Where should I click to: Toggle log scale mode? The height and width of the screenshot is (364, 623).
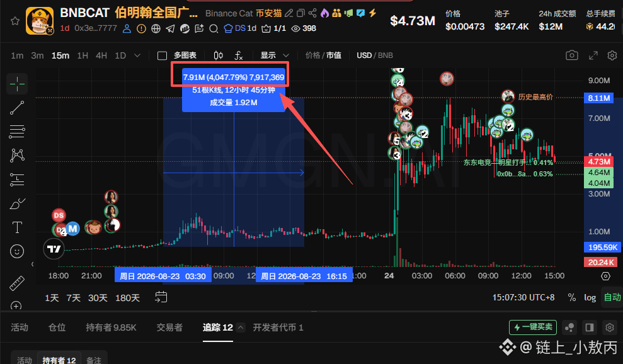pos(590,297)
